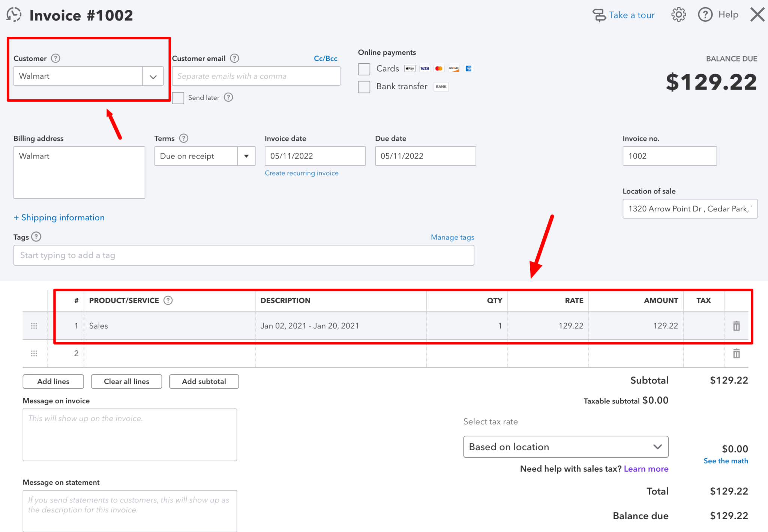
Task: Click help icon beside Product/Service header
Action: [168, 300]
